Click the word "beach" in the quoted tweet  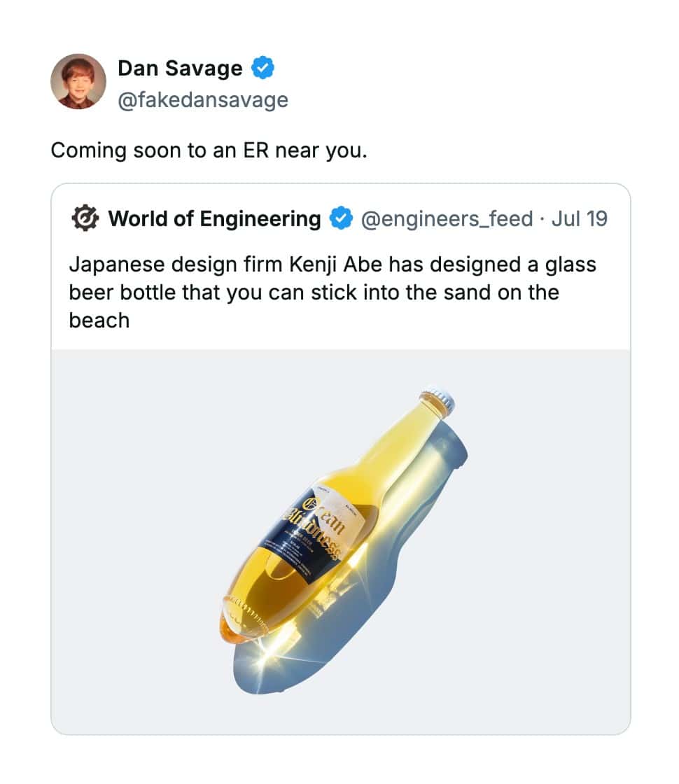[99, 321]
